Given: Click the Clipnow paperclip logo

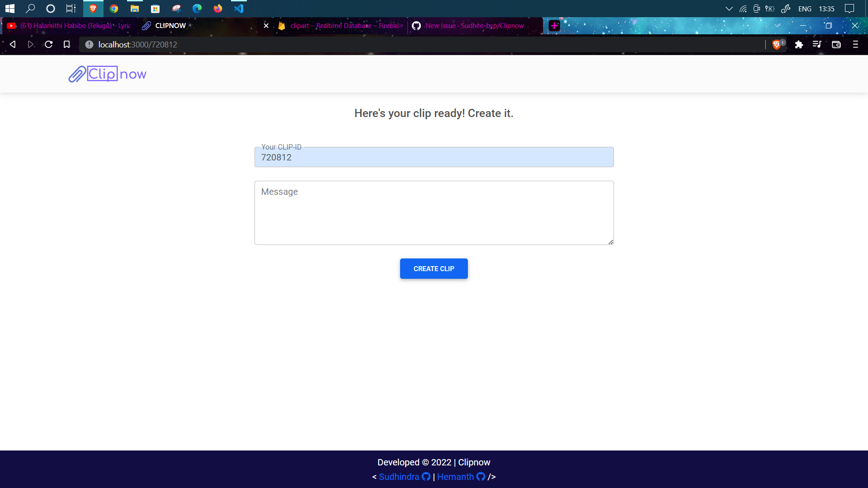Looking at the screenshot, I should 77,74.
